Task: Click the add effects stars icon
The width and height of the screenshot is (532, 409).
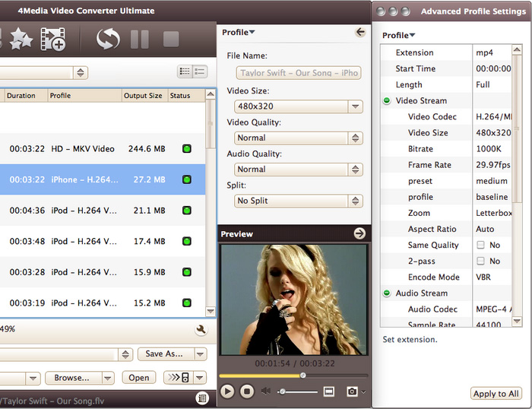Action: pyautogui.click(x=19, y=39)
